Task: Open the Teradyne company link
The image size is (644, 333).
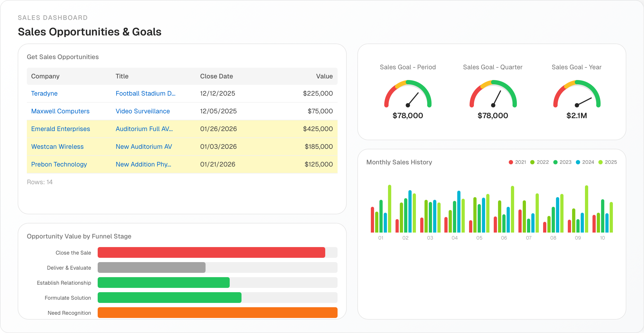Action: pos(44,93)
